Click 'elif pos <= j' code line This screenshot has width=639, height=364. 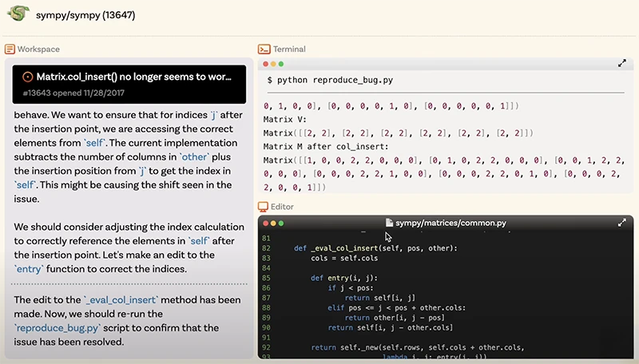point(396,308)
